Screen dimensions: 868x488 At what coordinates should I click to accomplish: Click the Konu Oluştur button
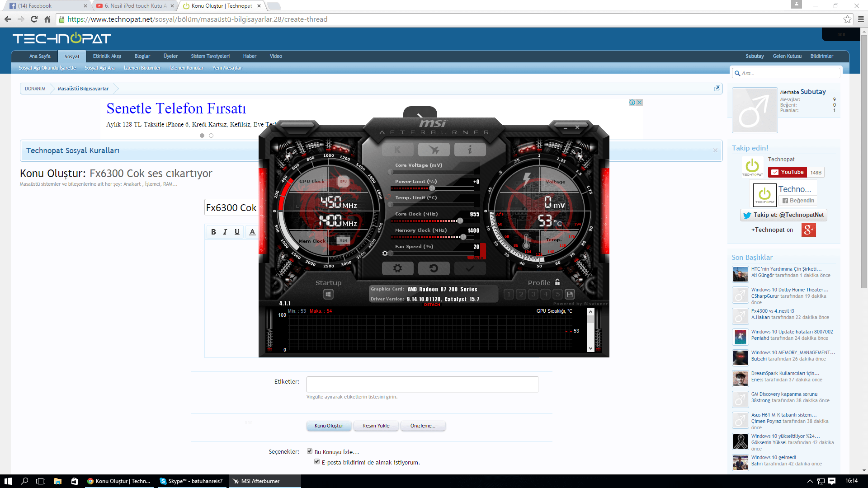coord(329,426)
